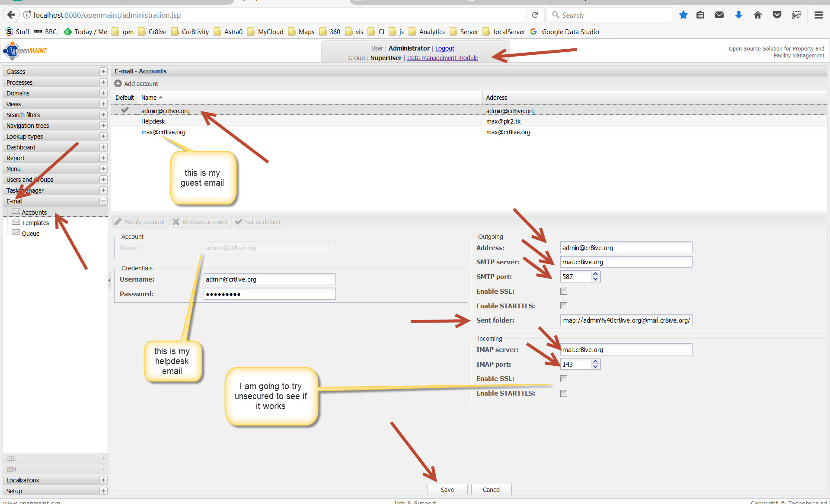Enable STARTTLS for outgoing SMTP
Screen dimensions: 830x504
564,306
